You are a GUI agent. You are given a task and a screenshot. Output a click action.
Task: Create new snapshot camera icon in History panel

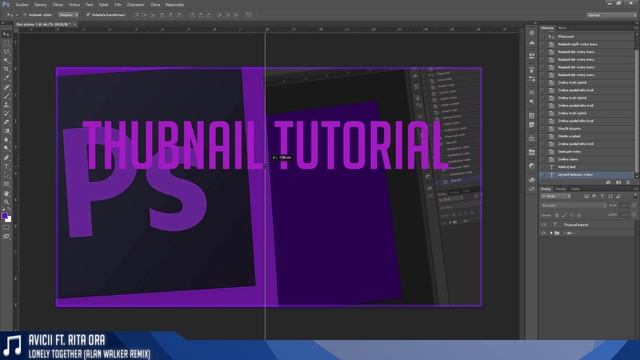[x=618, y=182]
